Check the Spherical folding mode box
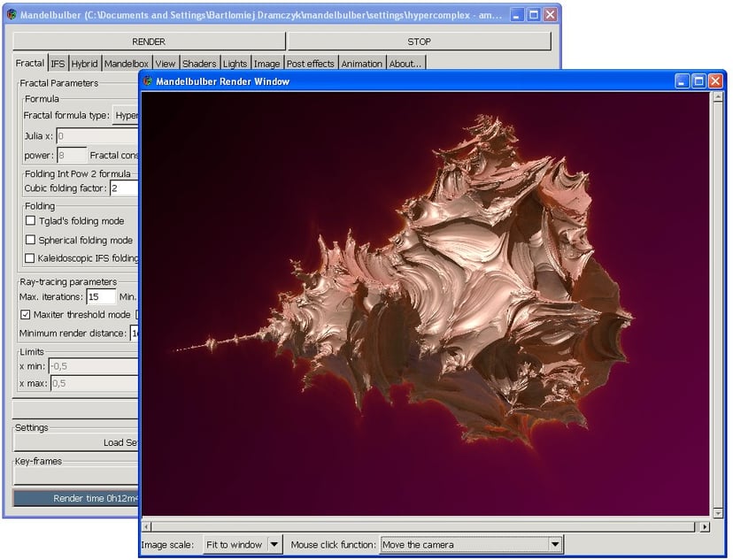The image size is (733, 560). 31,240
